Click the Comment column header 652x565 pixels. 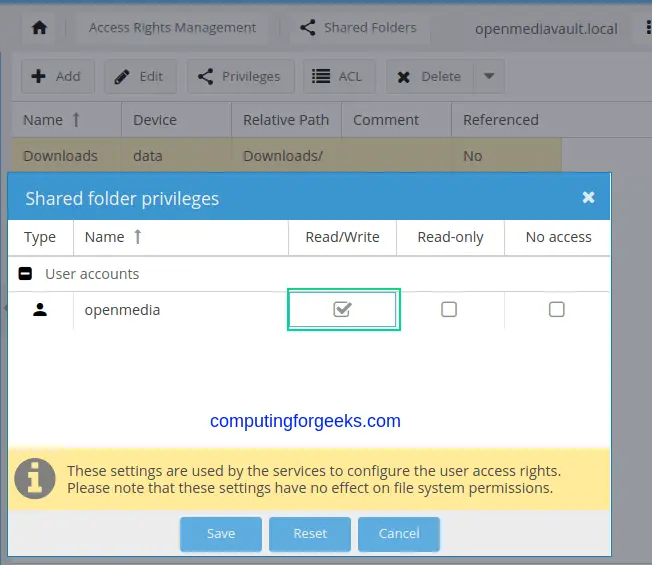coord(396,120)
